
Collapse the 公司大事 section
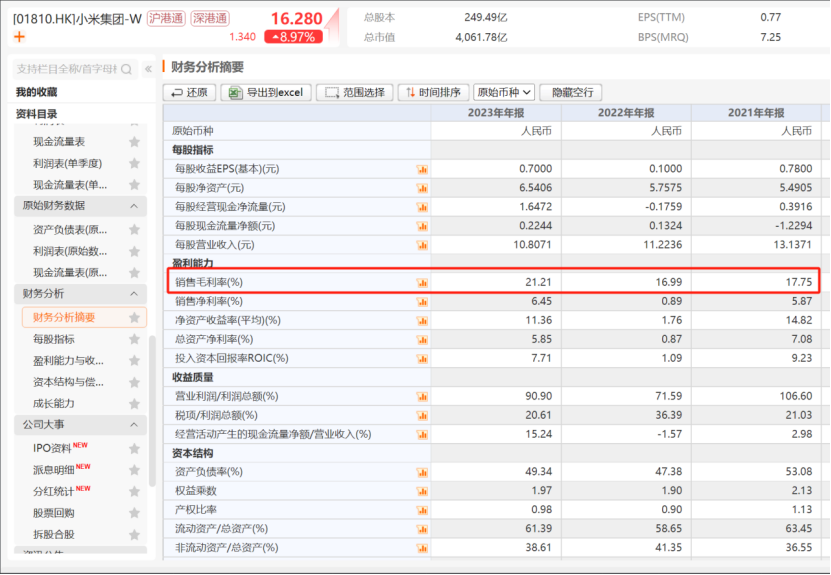134,424
